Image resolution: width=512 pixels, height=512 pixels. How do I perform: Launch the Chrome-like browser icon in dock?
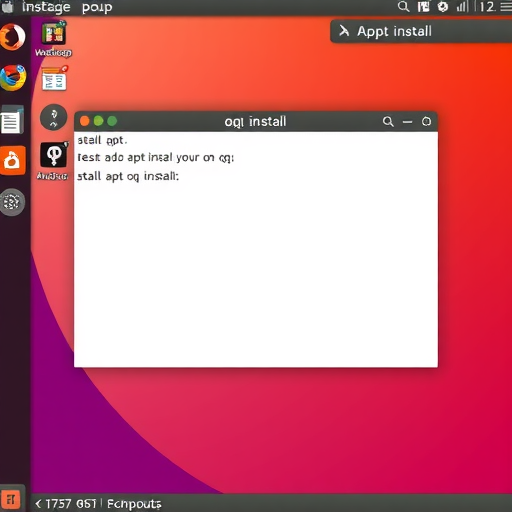[13, 78]
